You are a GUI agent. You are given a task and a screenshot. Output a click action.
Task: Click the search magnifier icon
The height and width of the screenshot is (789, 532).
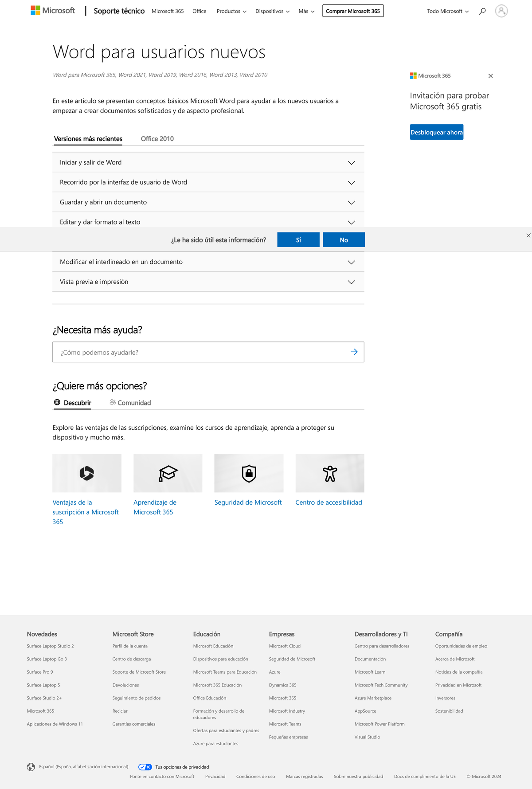482,11
